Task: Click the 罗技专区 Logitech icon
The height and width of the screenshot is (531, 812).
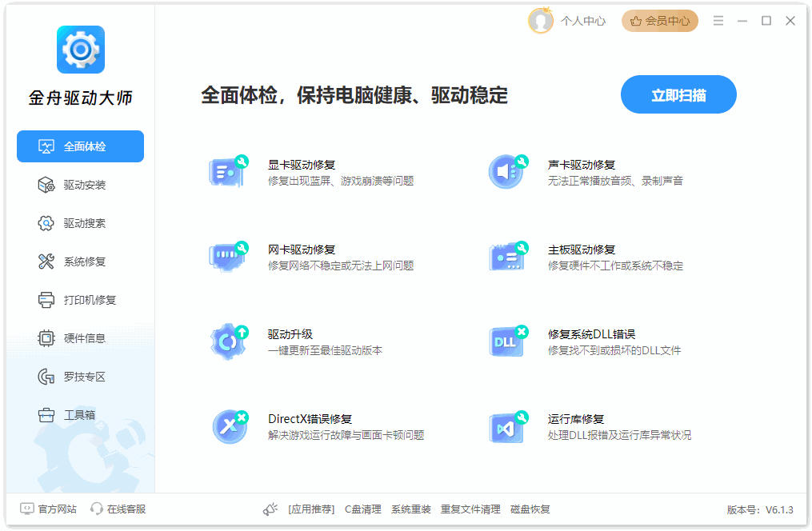Action: [x=46, y=376]
